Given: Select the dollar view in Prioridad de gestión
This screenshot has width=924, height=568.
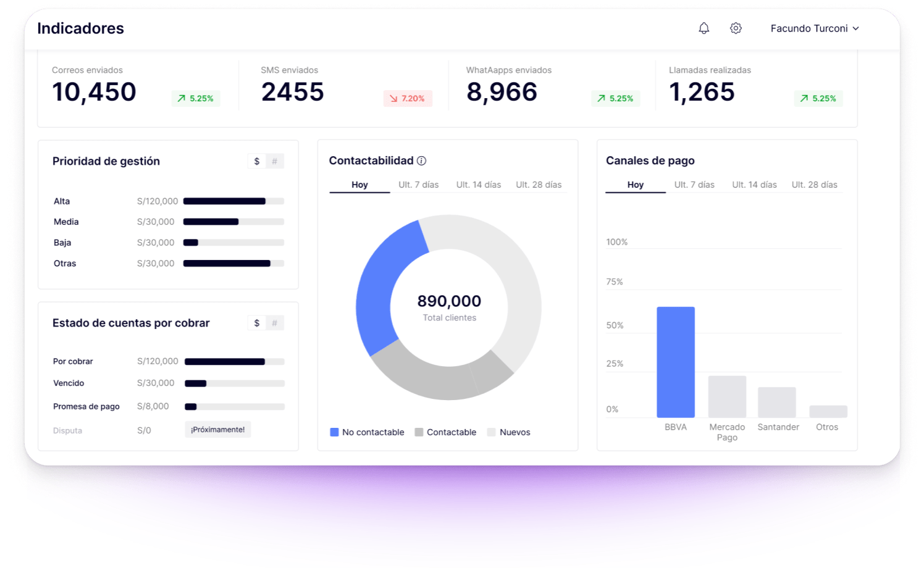Looking at the screenshot, I should 257,161.
